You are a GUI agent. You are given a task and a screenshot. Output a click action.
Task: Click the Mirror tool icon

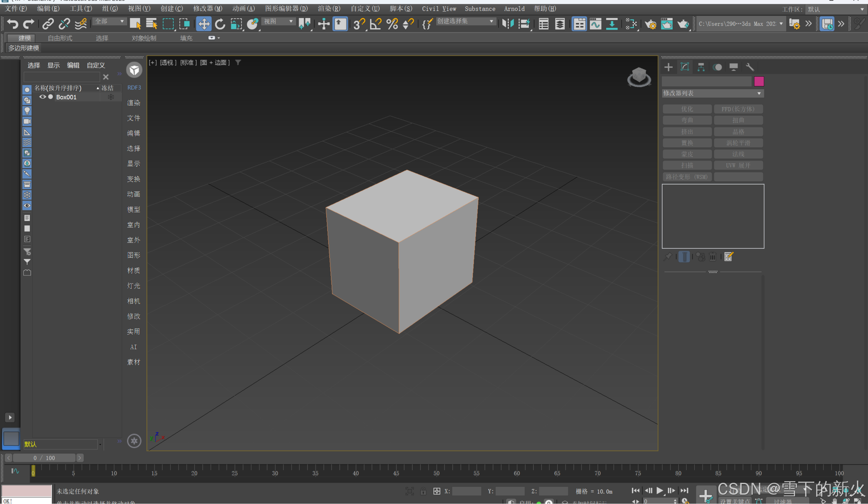(508, 24)
